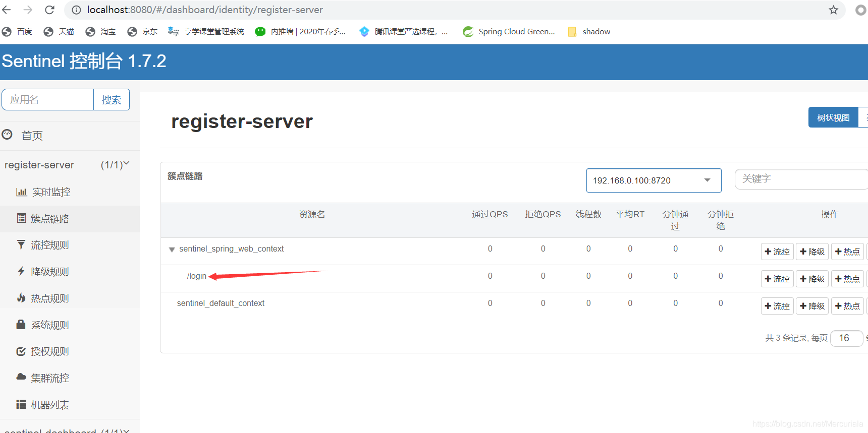This screenshot has height=433, width=868.
Task: Open 淘宝 bookmark
Action: click(x=100, y=32)
